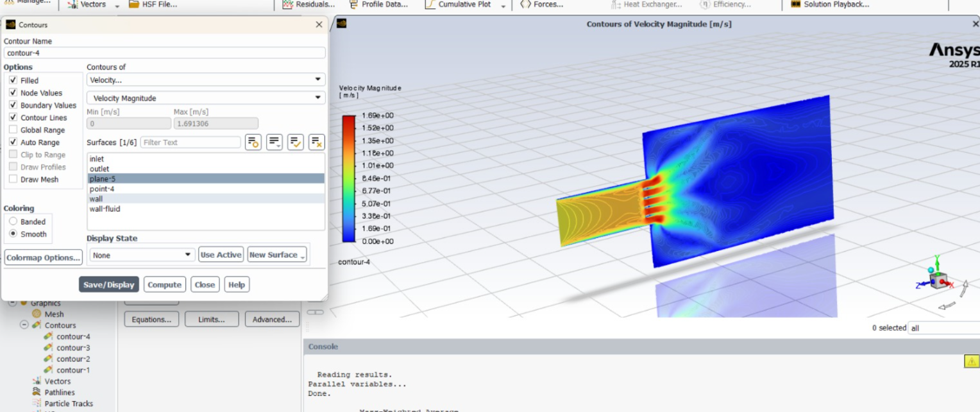Select contour-4 in the tree

pyautogui.click(x=73, y=336)
